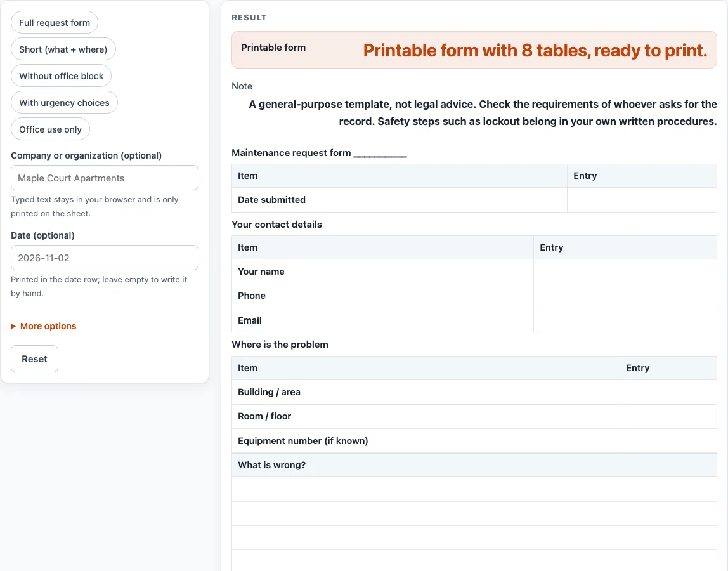Click the Reset button
728x571 pixels.
[x=34, y=358]
